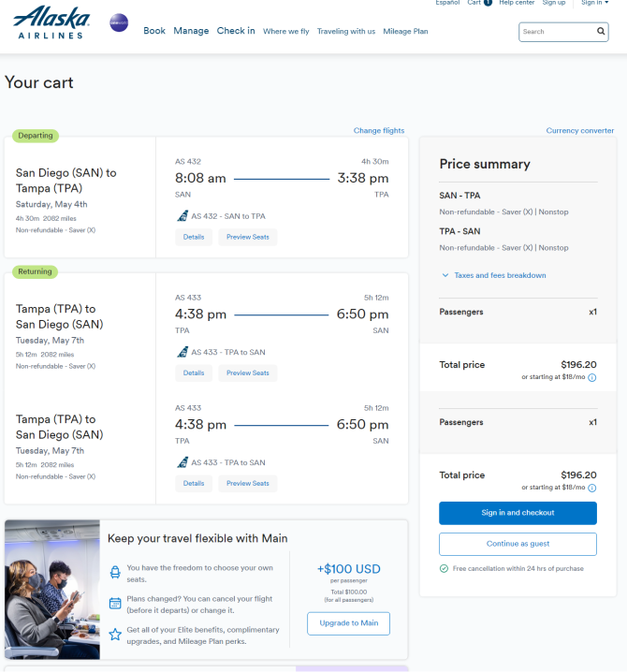Click the seat icon in Main upgrade panel
The image size is (627, 672).
coord(115,572)
